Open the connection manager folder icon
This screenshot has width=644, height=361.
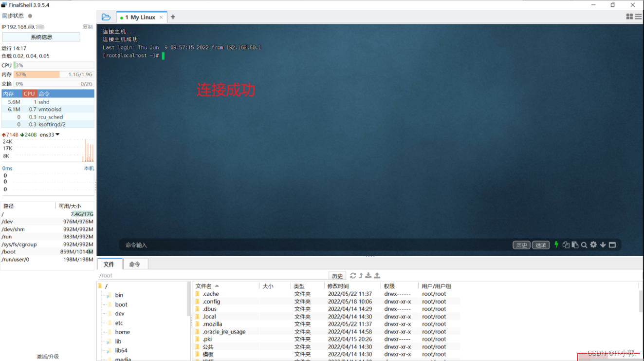[106, 17]
